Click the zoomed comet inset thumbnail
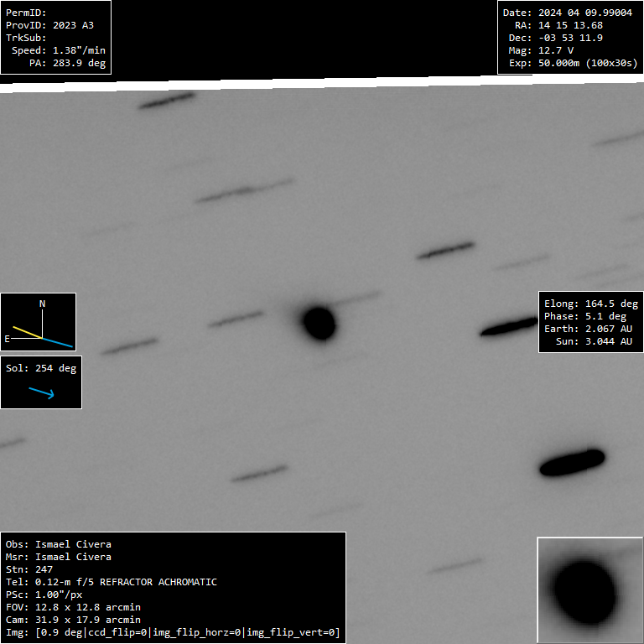 [x=589, y=589]
